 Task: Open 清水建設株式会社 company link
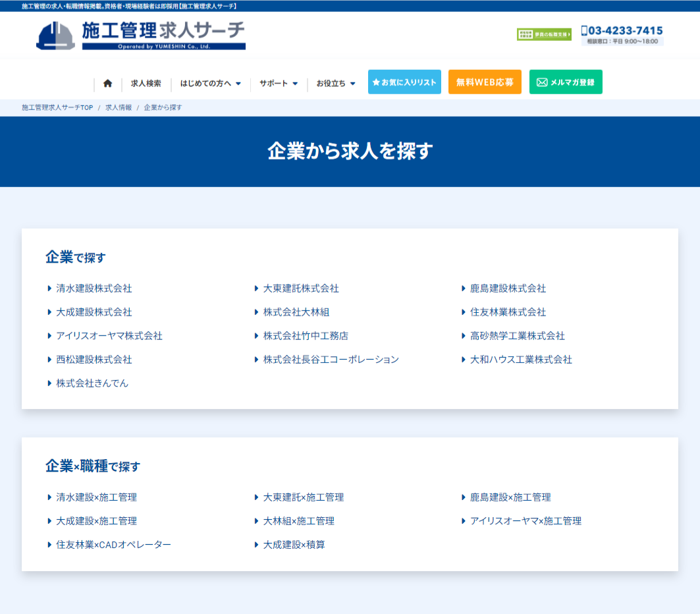(94, 289)
